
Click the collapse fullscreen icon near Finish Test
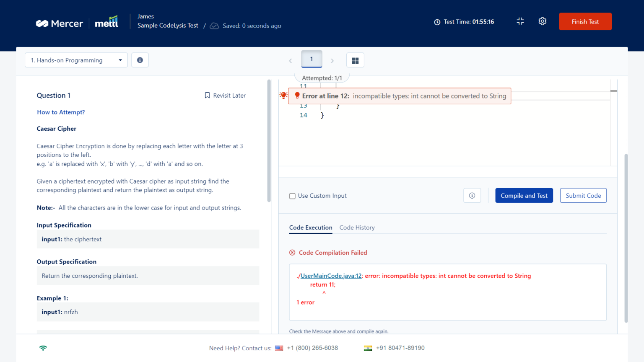[x=520, y=21]
